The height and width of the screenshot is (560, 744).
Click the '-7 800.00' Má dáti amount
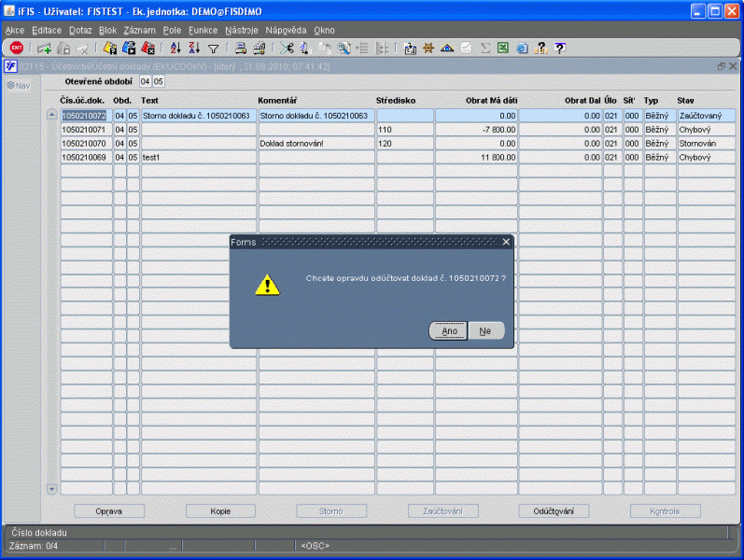coord(476,130)
